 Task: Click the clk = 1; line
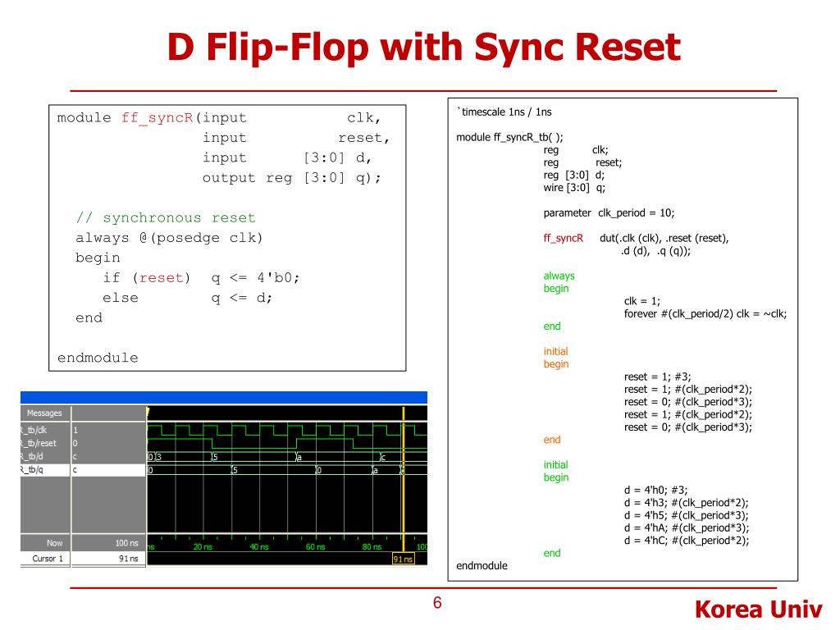[641, 301]
